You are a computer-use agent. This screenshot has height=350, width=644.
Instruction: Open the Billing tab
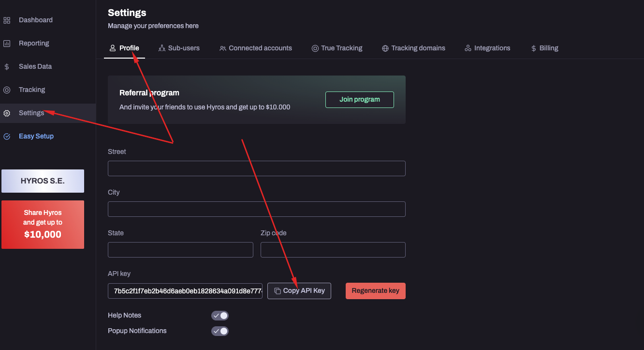[x=544, y=48]
